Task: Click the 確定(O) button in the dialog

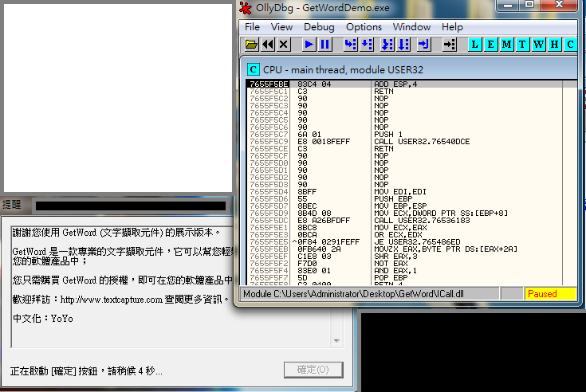Action: (x=313, y=370)
